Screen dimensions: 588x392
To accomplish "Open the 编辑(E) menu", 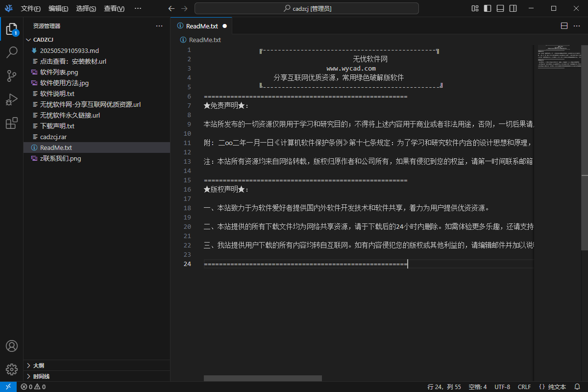I will [x=58, y=8].
